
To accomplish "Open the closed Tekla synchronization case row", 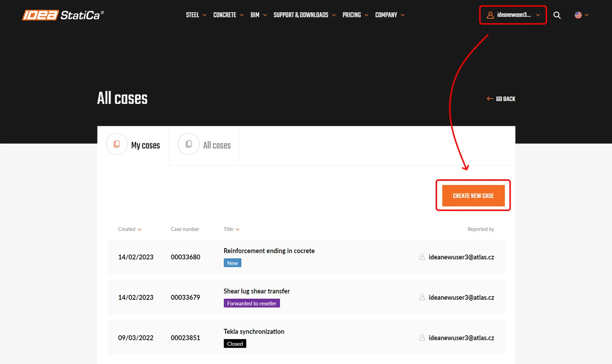I will click(x=306, y=338).
